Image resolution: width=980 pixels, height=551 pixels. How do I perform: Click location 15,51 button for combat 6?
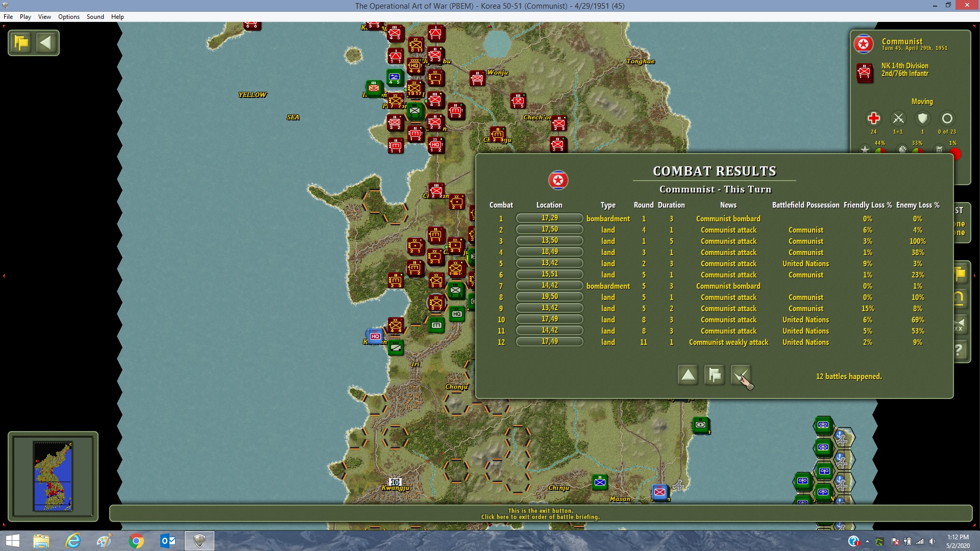pos(550,274)
